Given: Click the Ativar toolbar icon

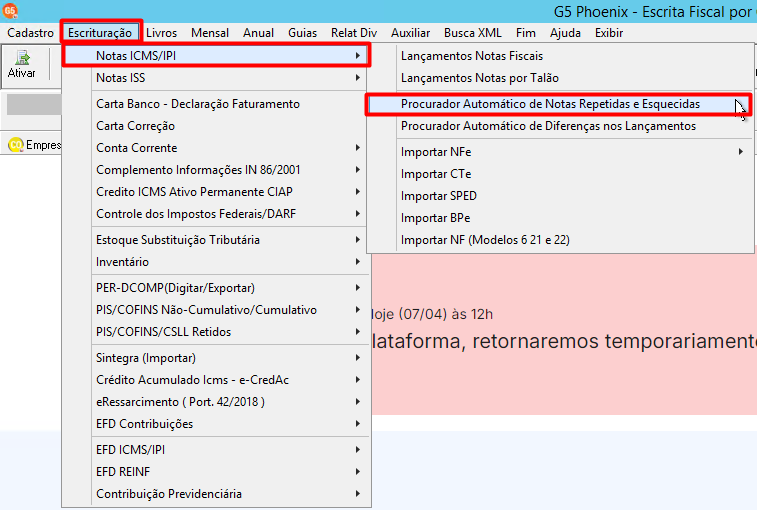Looking at the screenshot, I should click(x=22, y=65).
